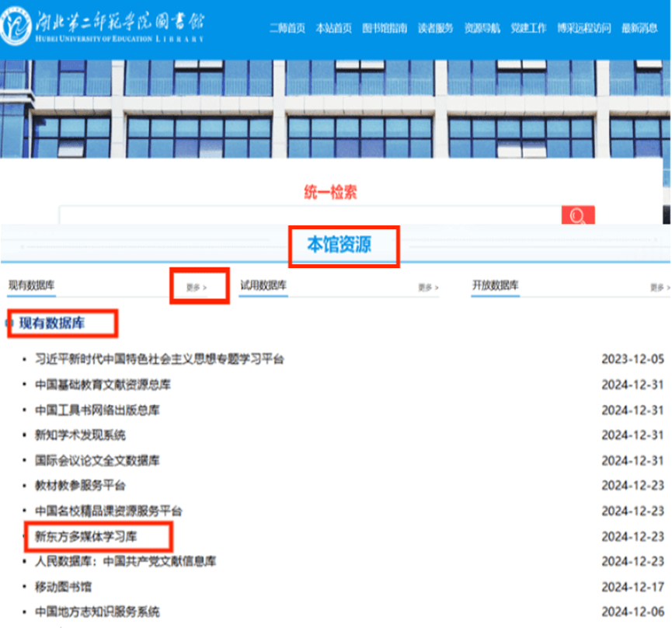Open the 中国基础教育文献资源总库 link
Screen dimensions: 672x628
[103, 385]
